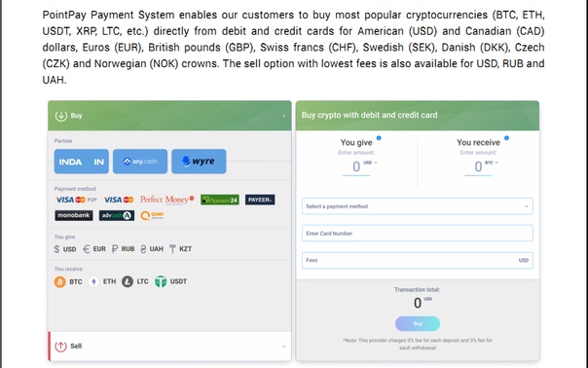This screenshot has width=588, height=368.
Task: Choose the any.cash partner tile
Action: 140,162
